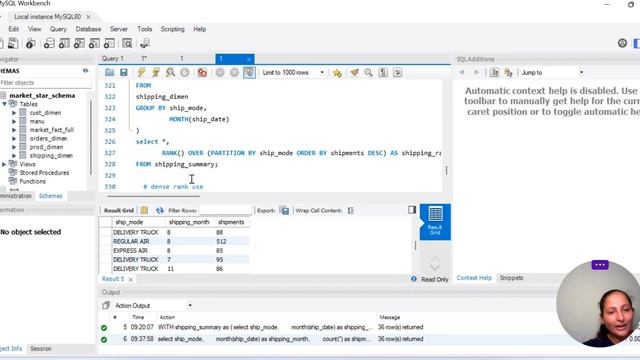Open the Scripting menu

click(173, 29)
